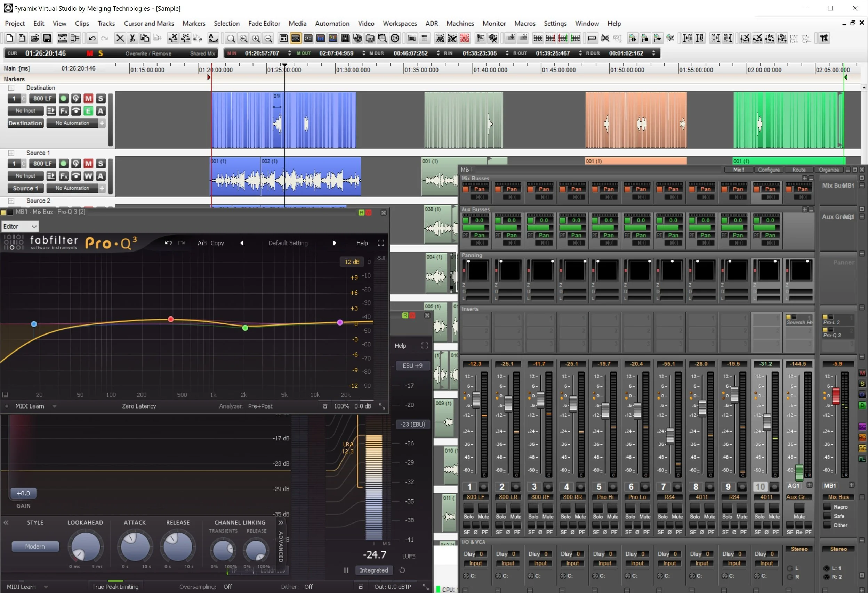This screenshot has width=868, height=593.
Task: Click the Zoom In magnifier icon
Action: pos(256,38)
